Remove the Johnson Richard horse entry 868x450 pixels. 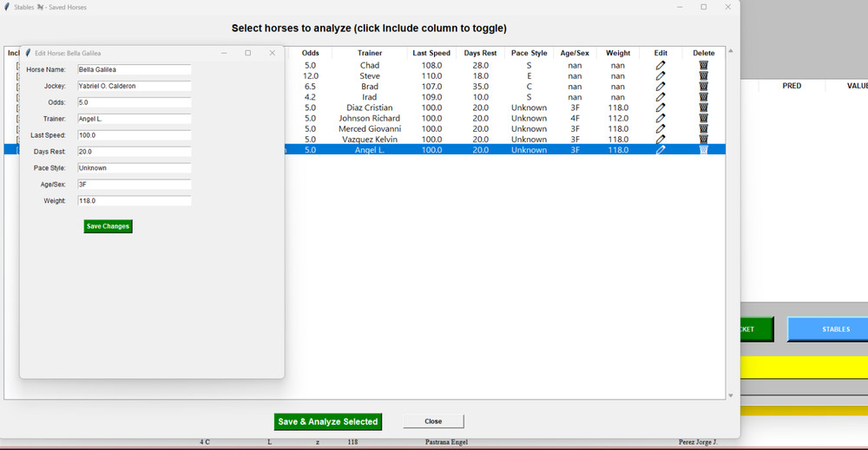click(x=703, y=118)
